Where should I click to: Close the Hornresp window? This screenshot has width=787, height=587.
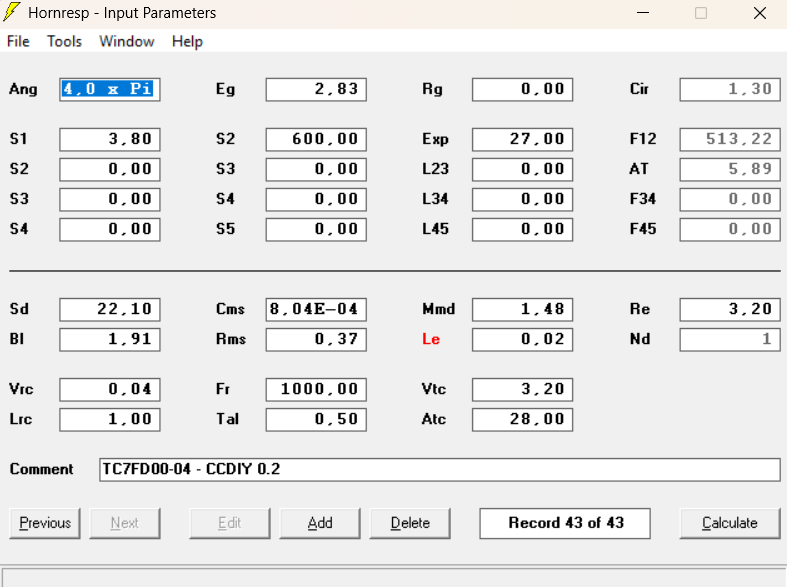(760, 13)
